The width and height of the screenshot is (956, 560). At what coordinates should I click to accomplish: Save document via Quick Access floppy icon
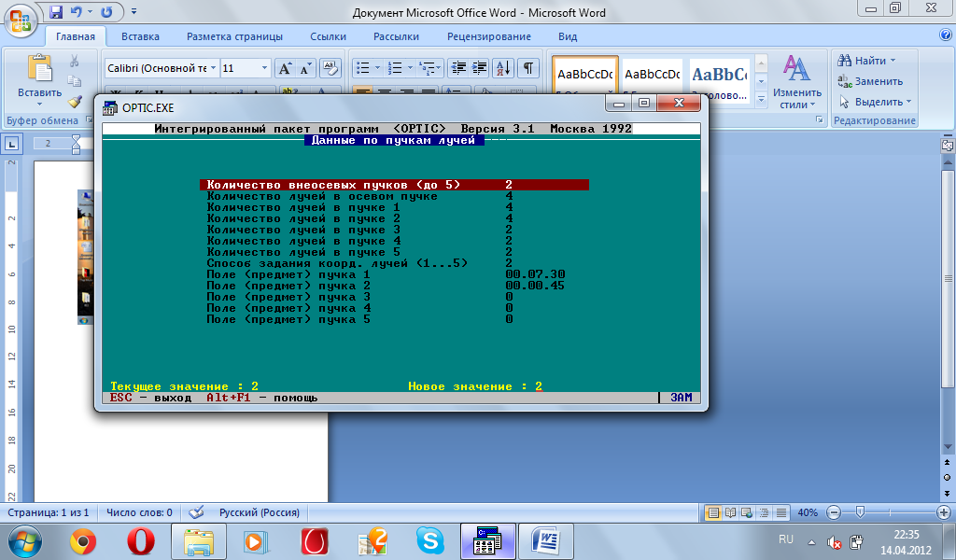(x=56, y=11)
